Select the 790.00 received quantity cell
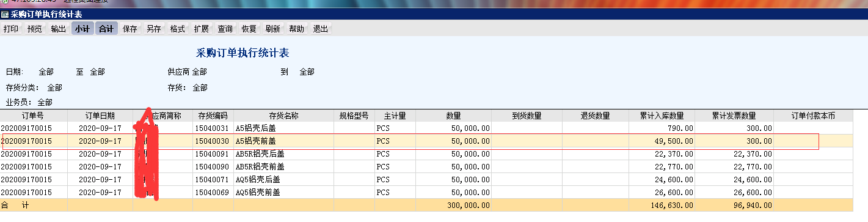 (x=662, y=128)
